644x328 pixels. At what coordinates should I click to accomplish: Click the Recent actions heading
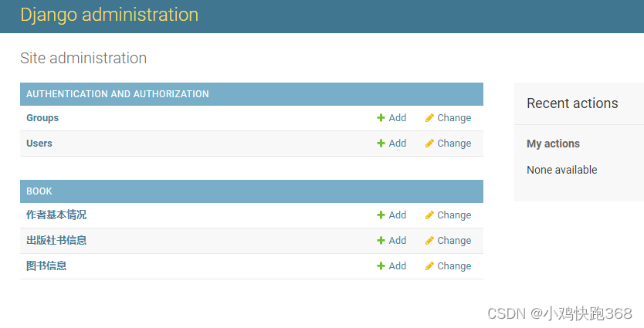pos(572,103)
